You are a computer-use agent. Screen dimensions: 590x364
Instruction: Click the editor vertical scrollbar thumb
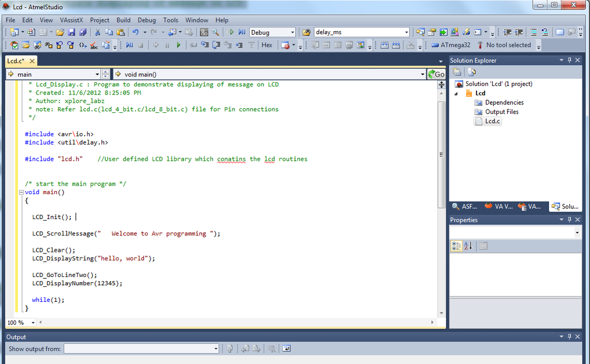point(441,154)
